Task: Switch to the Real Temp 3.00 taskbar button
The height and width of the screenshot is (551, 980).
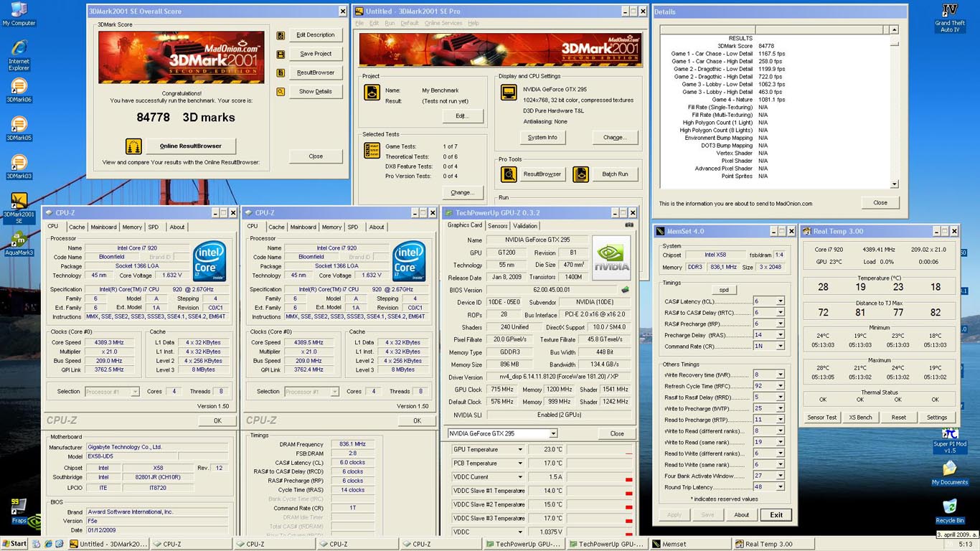Action: (773, 545)
